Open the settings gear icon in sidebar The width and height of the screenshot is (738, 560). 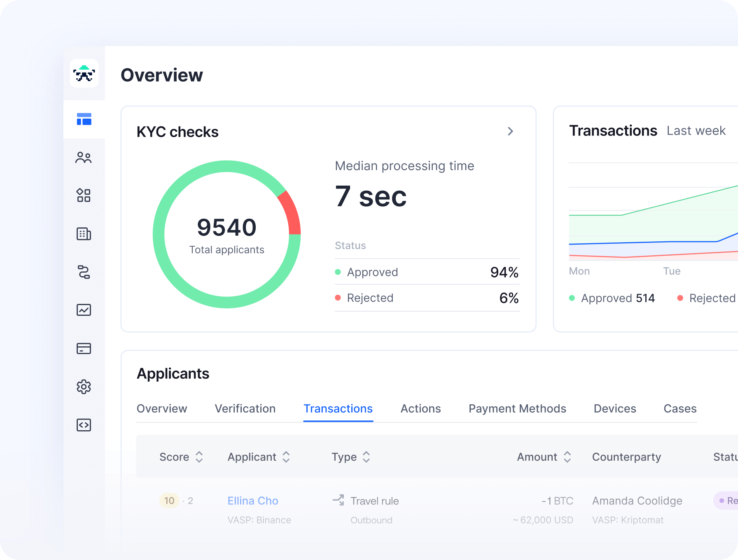84,387
